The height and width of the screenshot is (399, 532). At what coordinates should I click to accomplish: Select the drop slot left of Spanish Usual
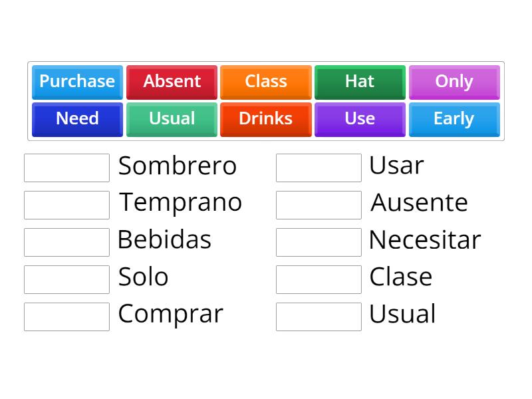pos(319,317)
